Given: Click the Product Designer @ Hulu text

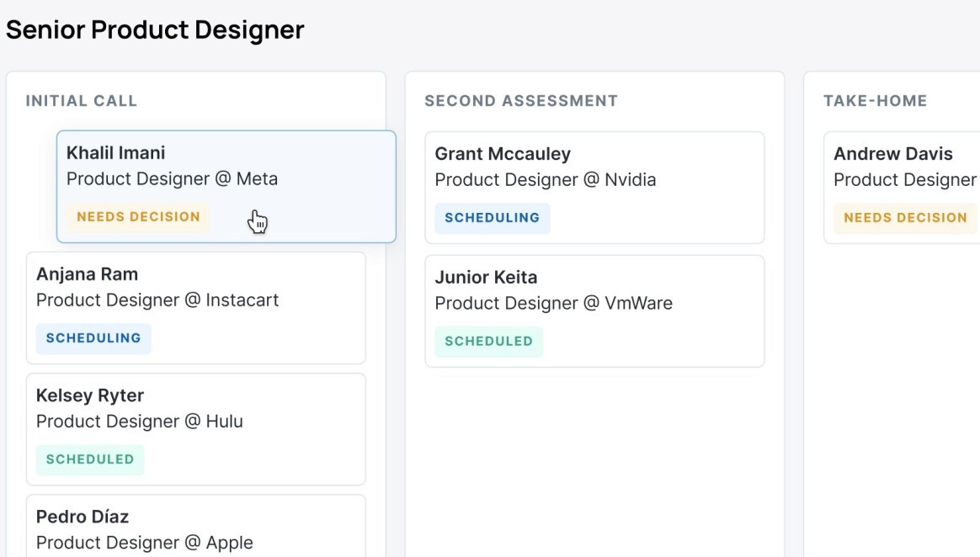Looking at the screenshot, I should (x=140, y=422).
